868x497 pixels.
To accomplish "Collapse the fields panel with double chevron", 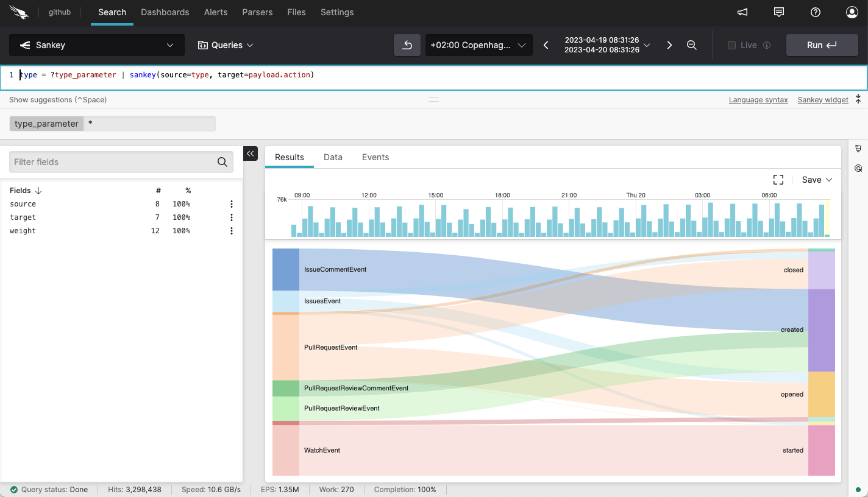I will click(x=251, y=153).
